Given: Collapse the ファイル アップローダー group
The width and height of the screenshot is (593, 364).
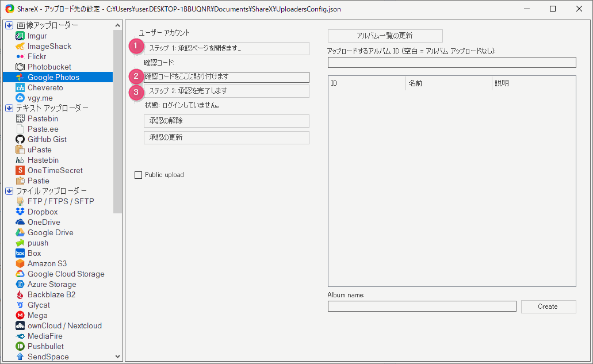Looking at the screenshot, I should [x=9, y=191].
